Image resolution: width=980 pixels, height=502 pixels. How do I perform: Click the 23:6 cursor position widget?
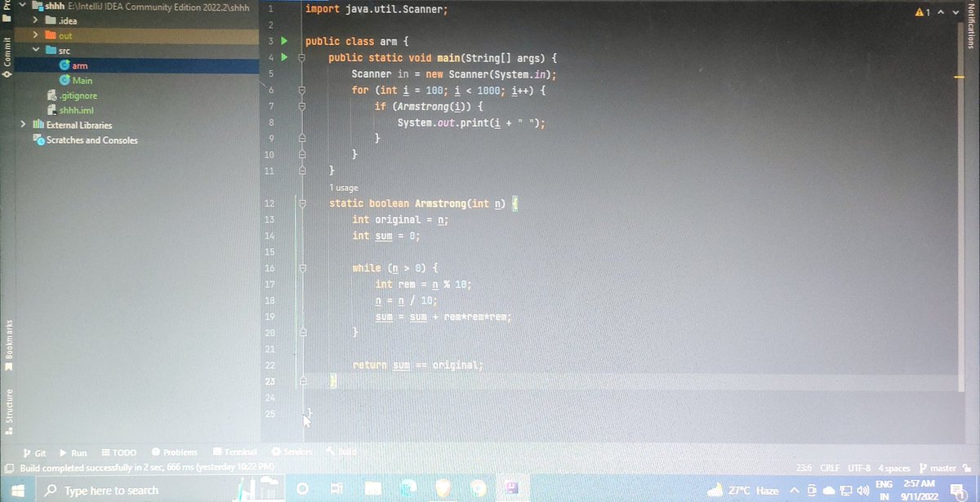coord(804,468)
